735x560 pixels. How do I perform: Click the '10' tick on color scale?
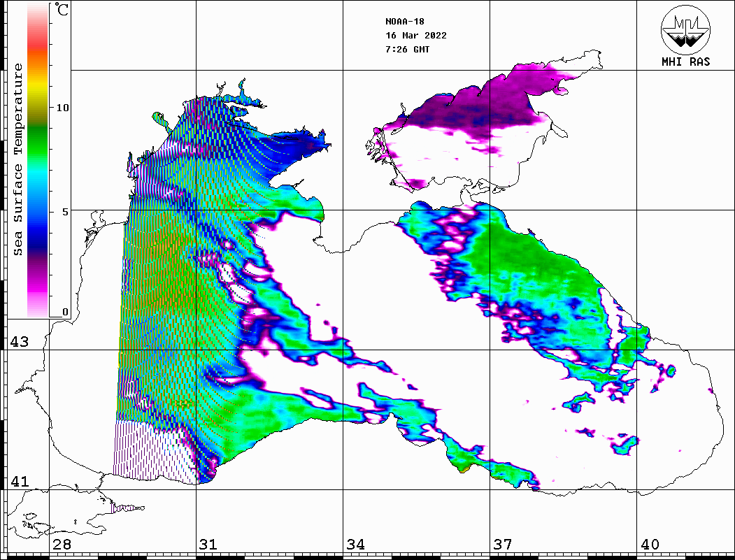62,108
